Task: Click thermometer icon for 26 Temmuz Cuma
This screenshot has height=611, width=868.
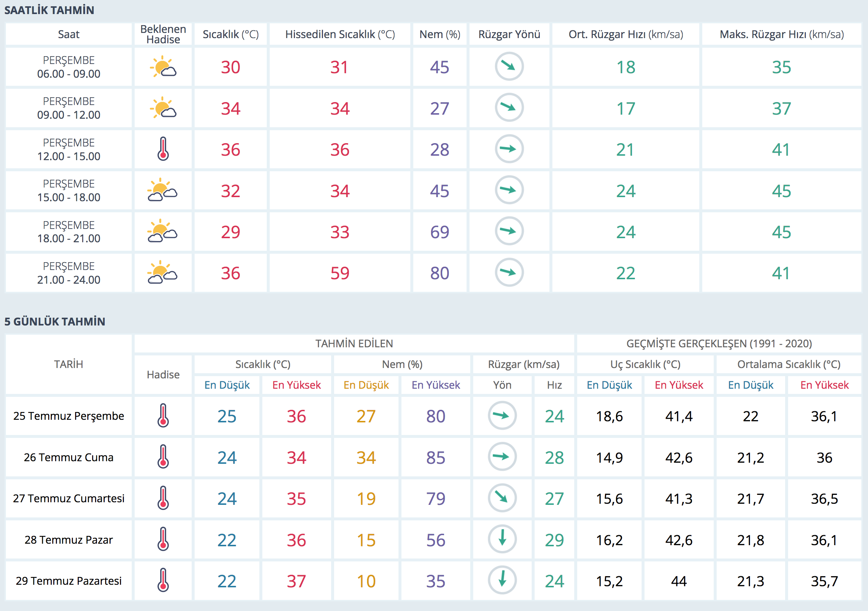Action: pyautogui.click(x=163, y=457)
